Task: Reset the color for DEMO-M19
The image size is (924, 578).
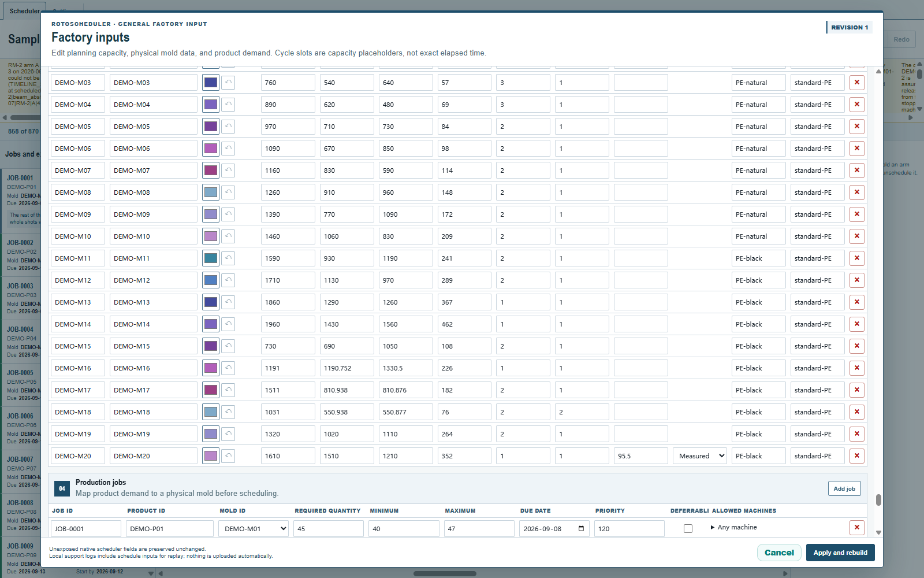Action: (x=228, y=434)
